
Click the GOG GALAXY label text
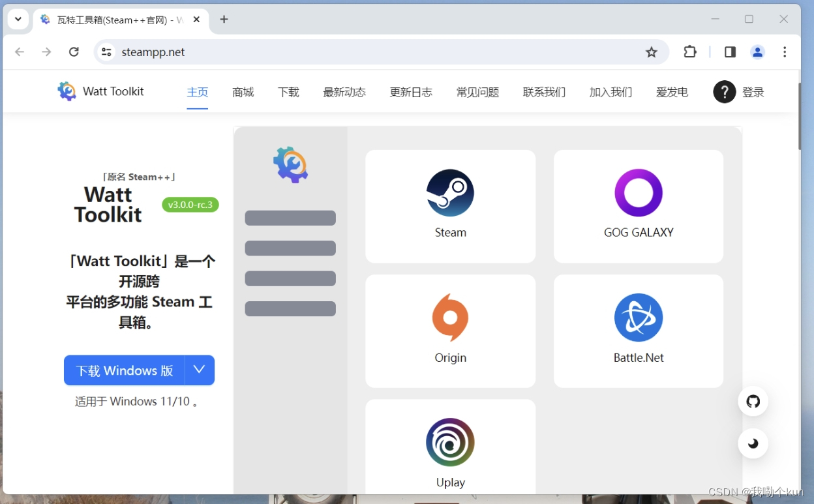pos(639,233)
